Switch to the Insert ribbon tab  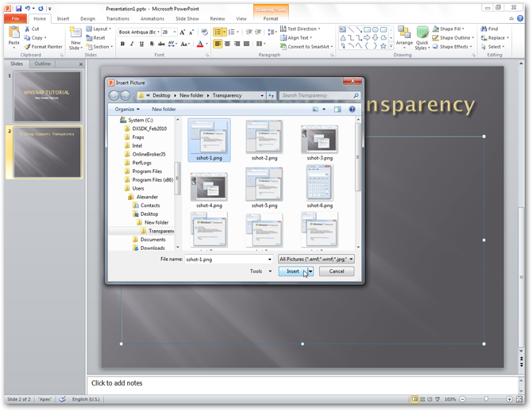click(63, 19)
